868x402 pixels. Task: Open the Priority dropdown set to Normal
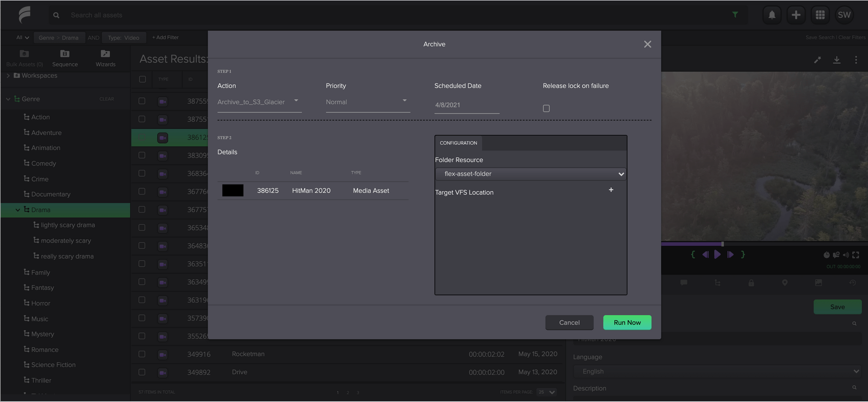368,102
